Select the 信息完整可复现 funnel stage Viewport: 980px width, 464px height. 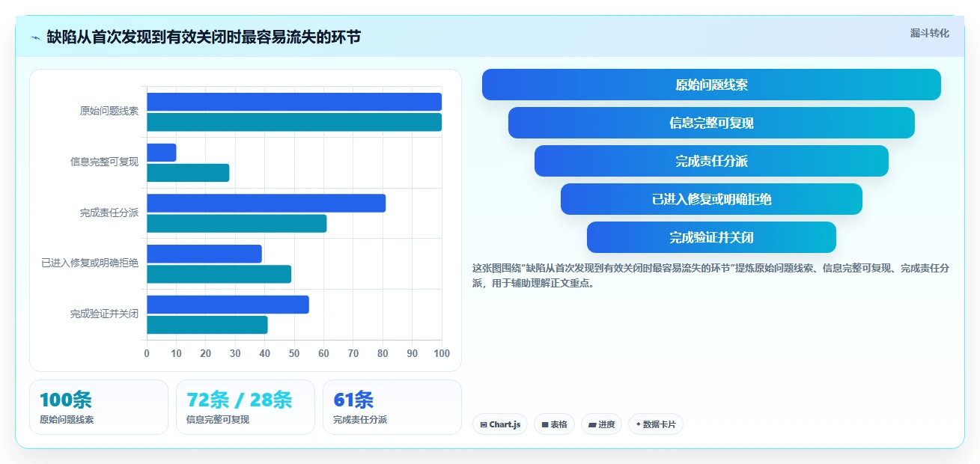point(711,123)
